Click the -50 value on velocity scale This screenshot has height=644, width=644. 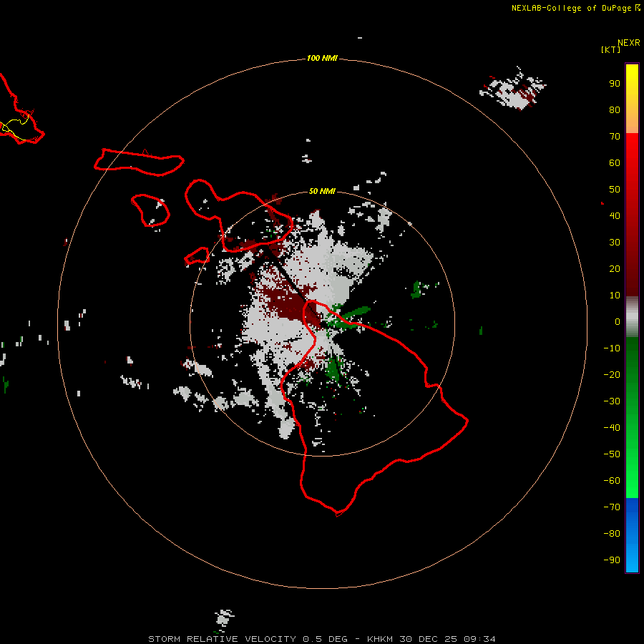tap(612, 454)
